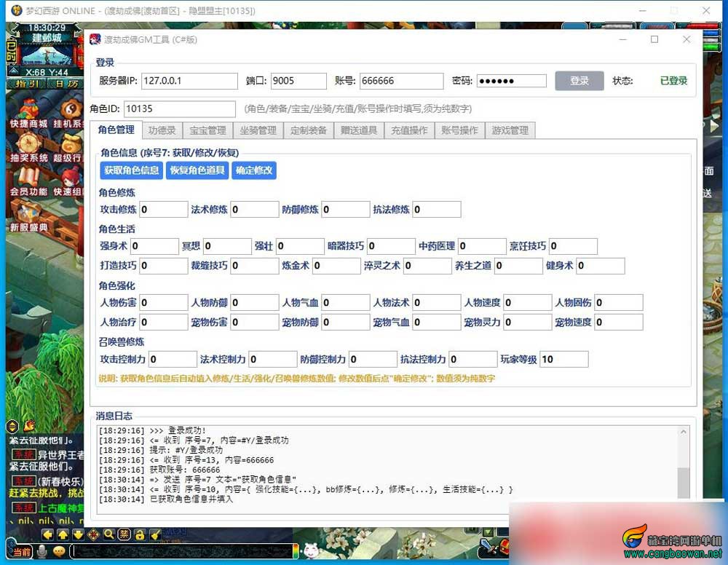Click the yellow up arrow chat icon

pyautogui.click(x=63, y=535)
